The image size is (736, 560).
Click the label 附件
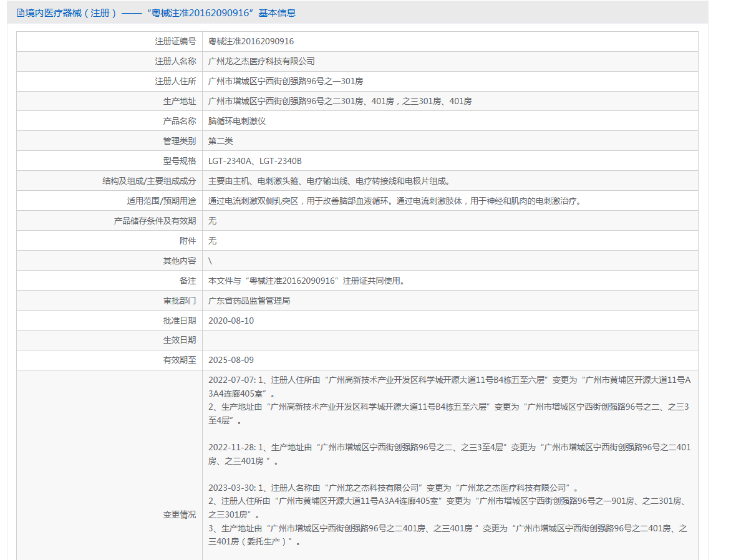(188, 241)
